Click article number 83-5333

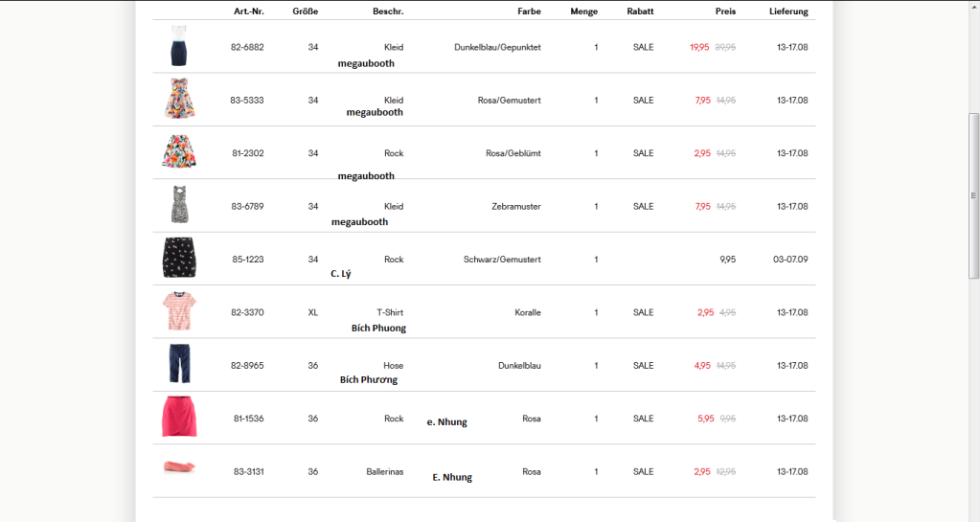tap(247, 100)
